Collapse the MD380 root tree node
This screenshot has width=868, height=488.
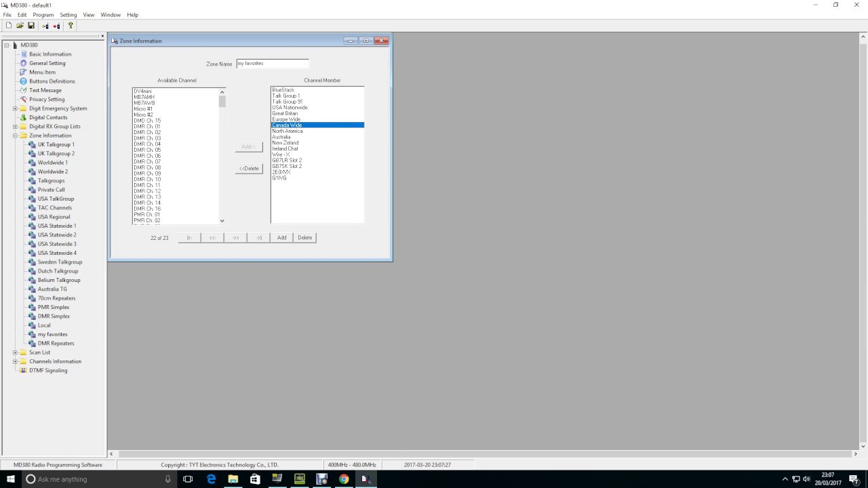click(6, 45)
